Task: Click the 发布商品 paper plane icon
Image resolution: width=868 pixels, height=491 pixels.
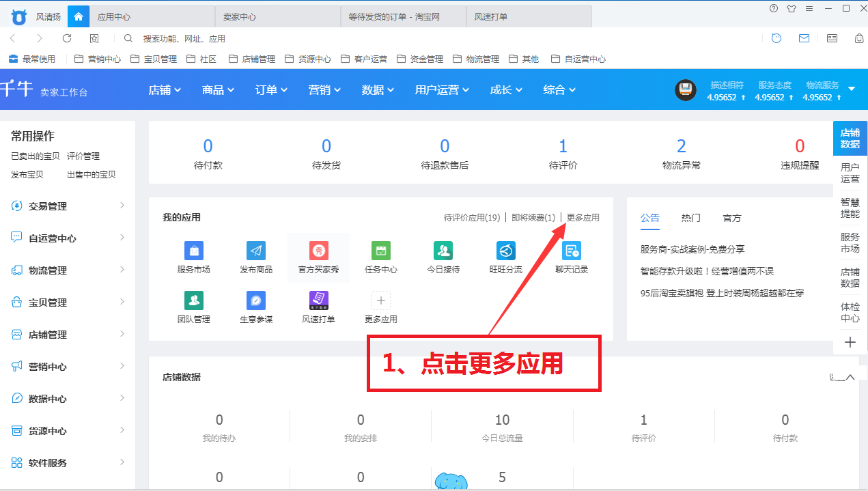Action: click(256, 251)
